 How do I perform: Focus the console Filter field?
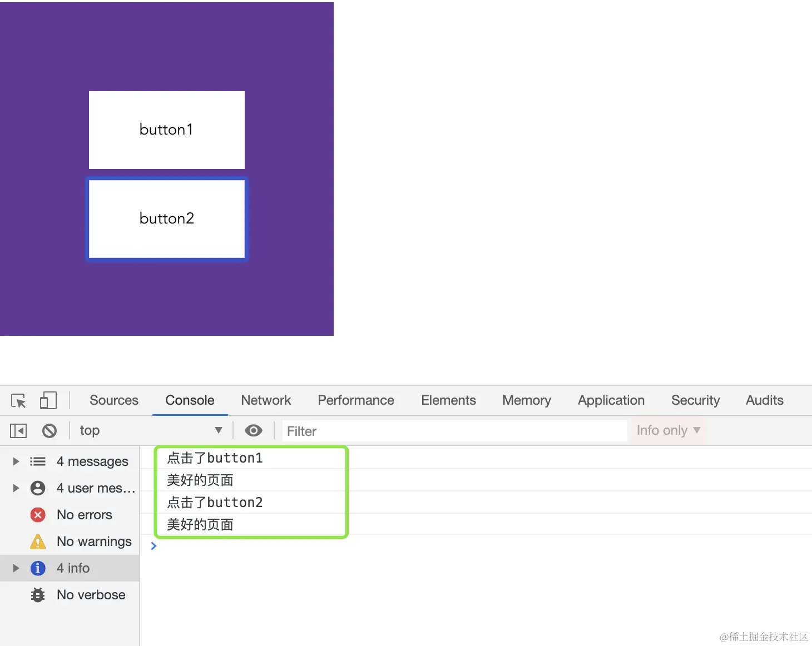click(455, 431)
